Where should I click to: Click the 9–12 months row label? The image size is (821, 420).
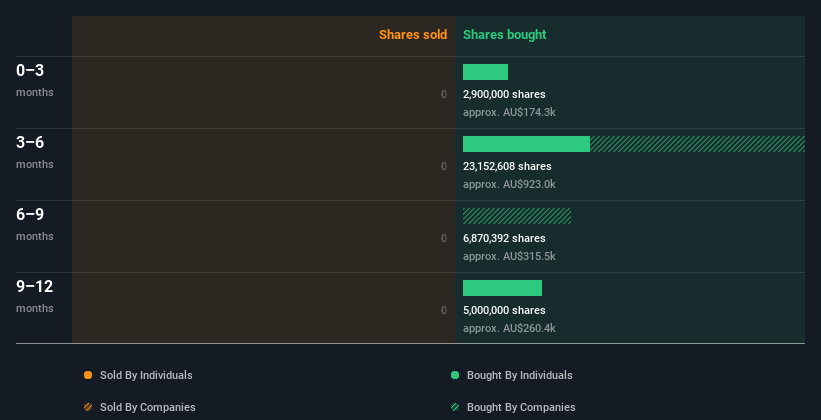point(35,296)
